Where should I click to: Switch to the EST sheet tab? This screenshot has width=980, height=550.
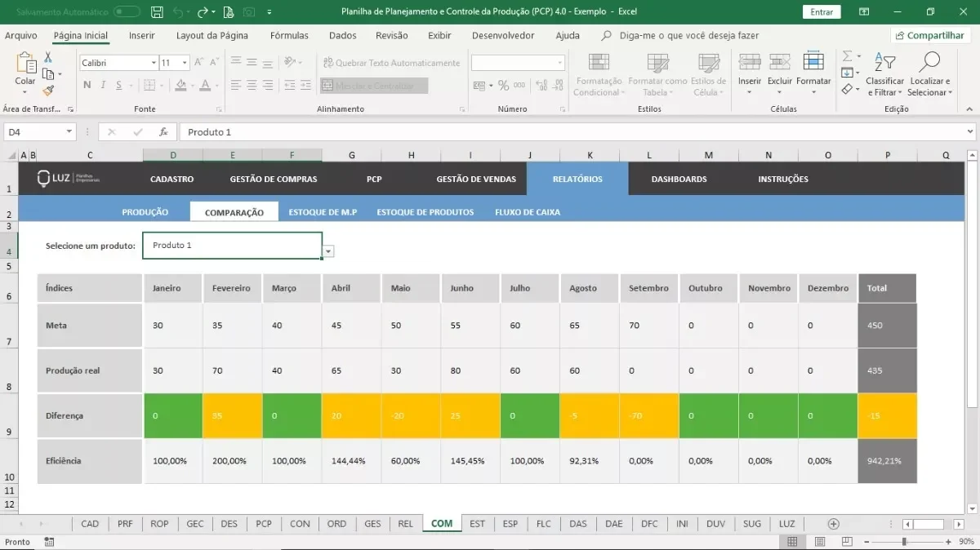pyautogui.click(x=477, y=524)
